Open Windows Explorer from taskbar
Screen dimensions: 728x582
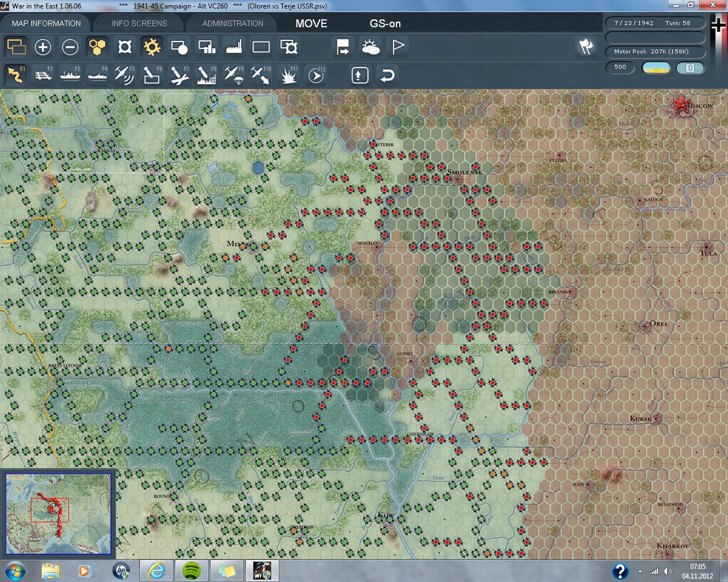click(51, 571)
